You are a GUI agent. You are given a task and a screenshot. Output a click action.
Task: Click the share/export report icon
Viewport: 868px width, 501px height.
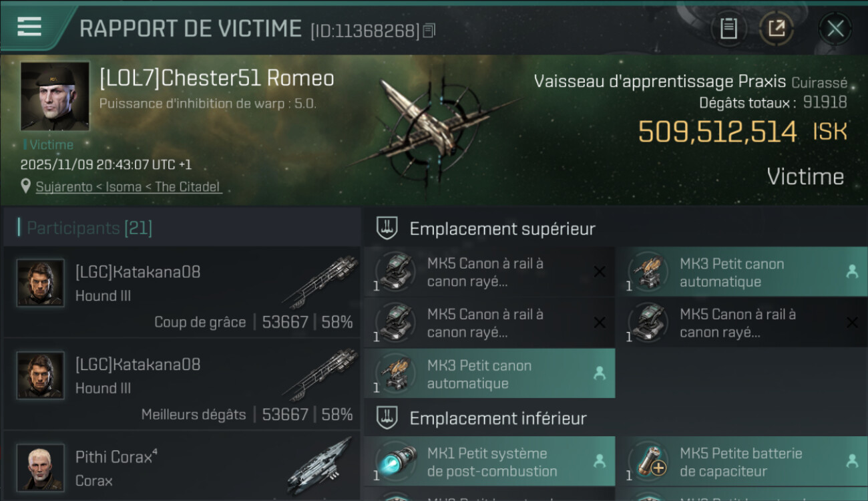(x=776, y=29)
